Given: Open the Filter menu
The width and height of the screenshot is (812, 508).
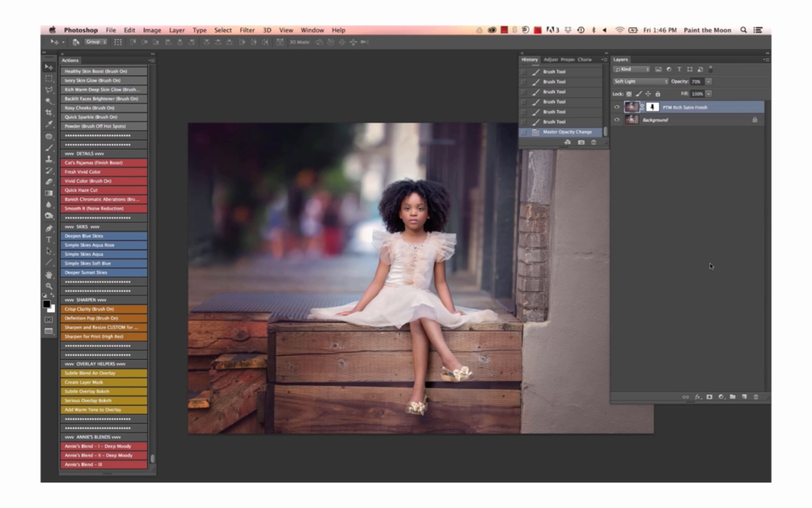Looking at the screenshot, I should [x=247, y=30].
